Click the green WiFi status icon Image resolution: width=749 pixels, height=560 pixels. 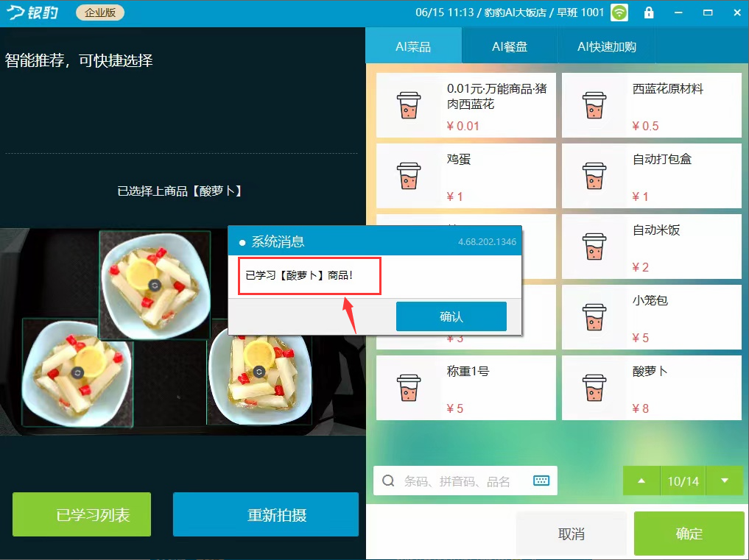619,13
